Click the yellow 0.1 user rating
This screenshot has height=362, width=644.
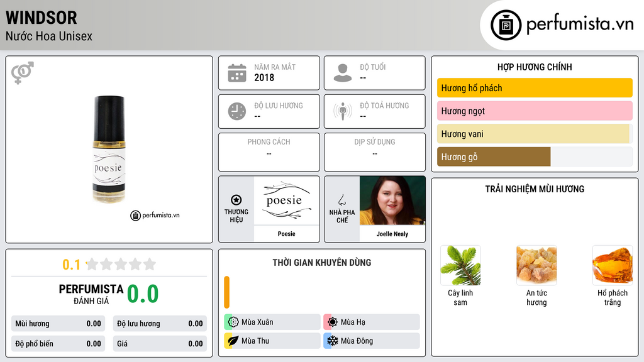(x=72, y=265)
